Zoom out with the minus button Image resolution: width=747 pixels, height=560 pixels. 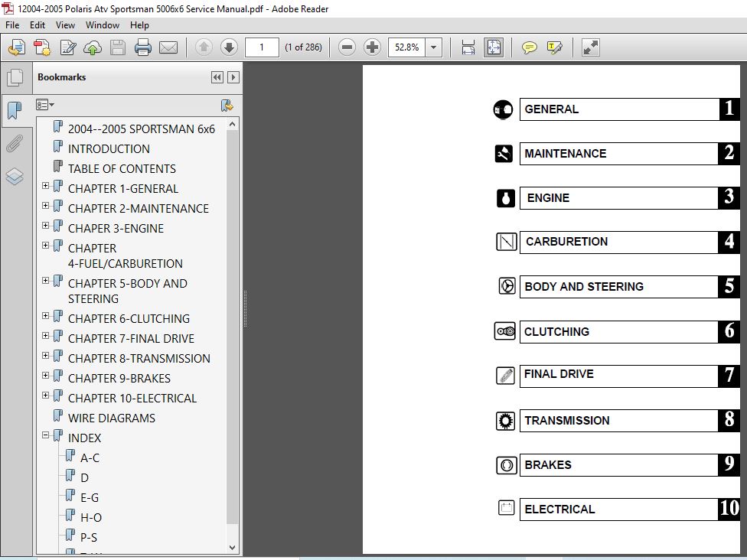[x=347, y=47]
